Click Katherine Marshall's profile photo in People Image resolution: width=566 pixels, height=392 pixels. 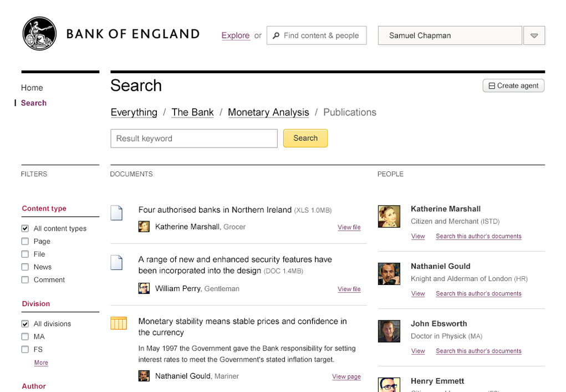[389, 216]
